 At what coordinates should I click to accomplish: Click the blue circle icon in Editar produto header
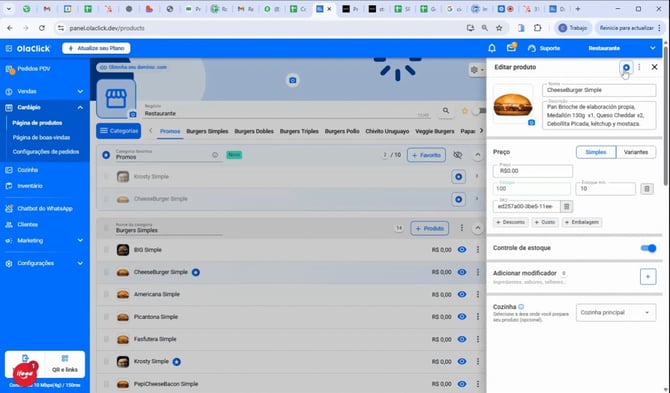click(x=626, y=67)
